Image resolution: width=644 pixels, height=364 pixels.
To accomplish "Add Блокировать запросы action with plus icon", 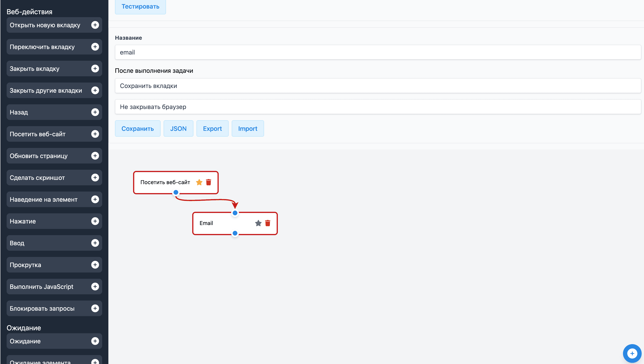I will pos(95,308).
